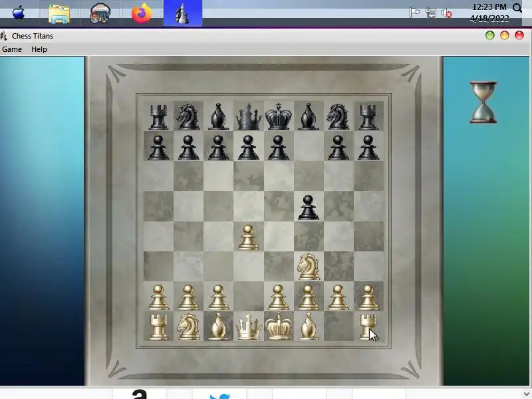Open the Help menu
Viewport: 532px width, 399px height.
pyautogui.click(x=39, y=49)
